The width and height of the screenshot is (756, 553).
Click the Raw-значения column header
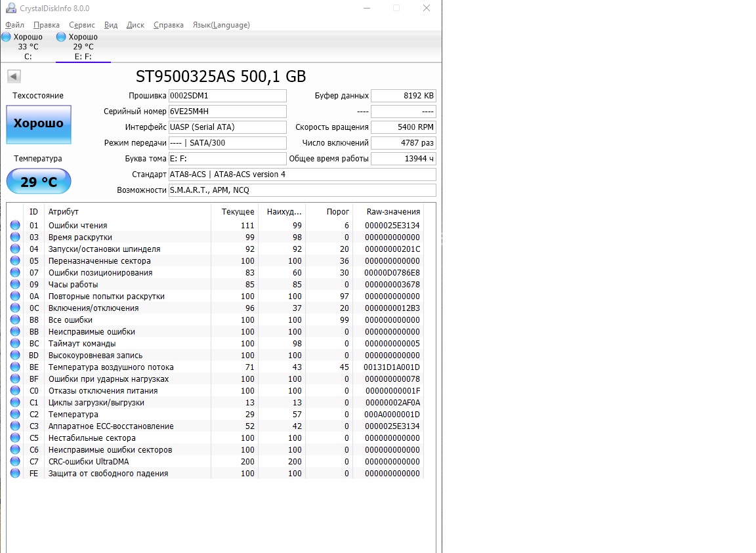(x=394, y=212)
